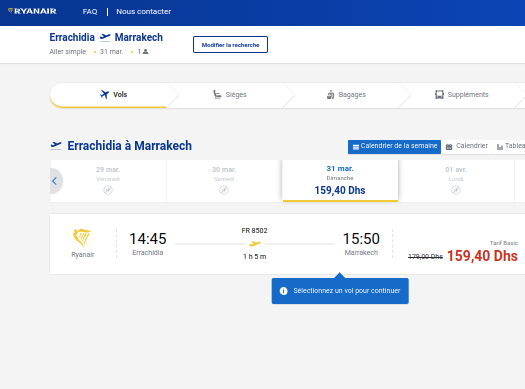The height and width of the screenshot is (389, 525).
Task: Click the plane icon beside Errachidia à Marrakech heading
Action: pyautogui.click(x=56, y=146)
